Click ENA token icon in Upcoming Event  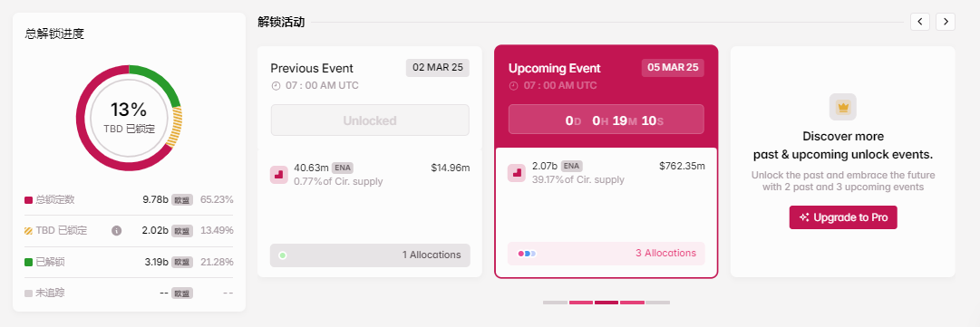pyautogui.click(x=516, y=173)
